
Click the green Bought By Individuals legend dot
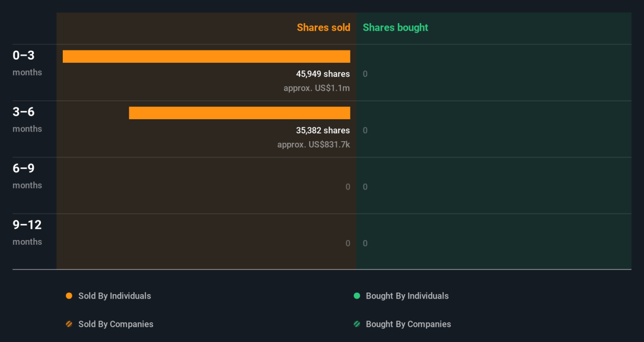356,296
